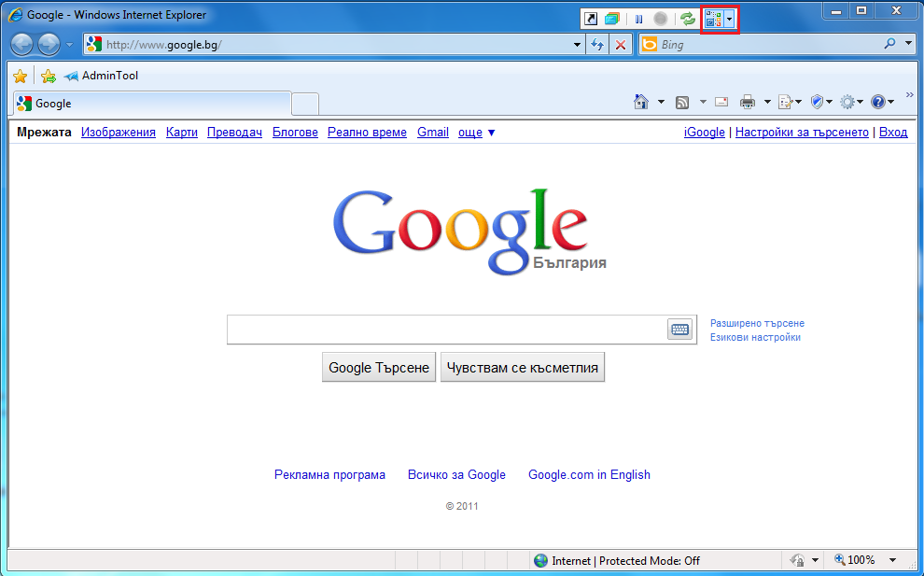Click the magnifier Search icon in Bing box
924x576 pixels.
tap(889, 44)
